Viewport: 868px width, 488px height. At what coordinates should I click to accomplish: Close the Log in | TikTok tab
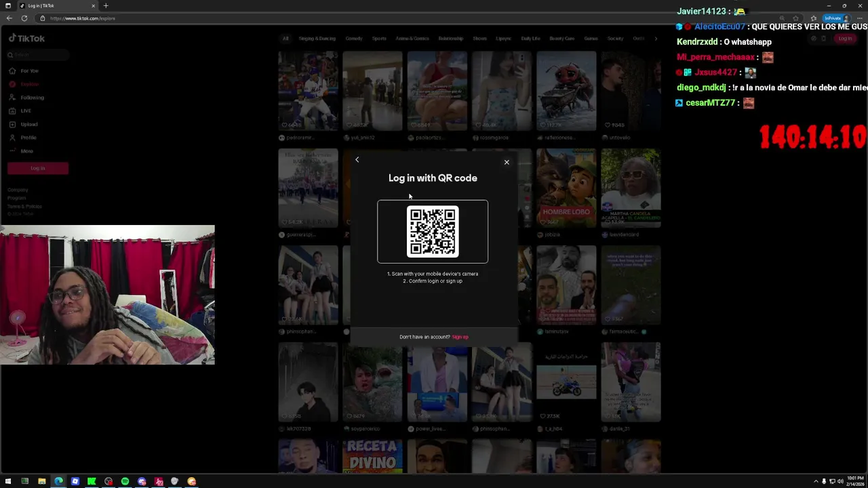pyautogui.click(x=92, y=5)
